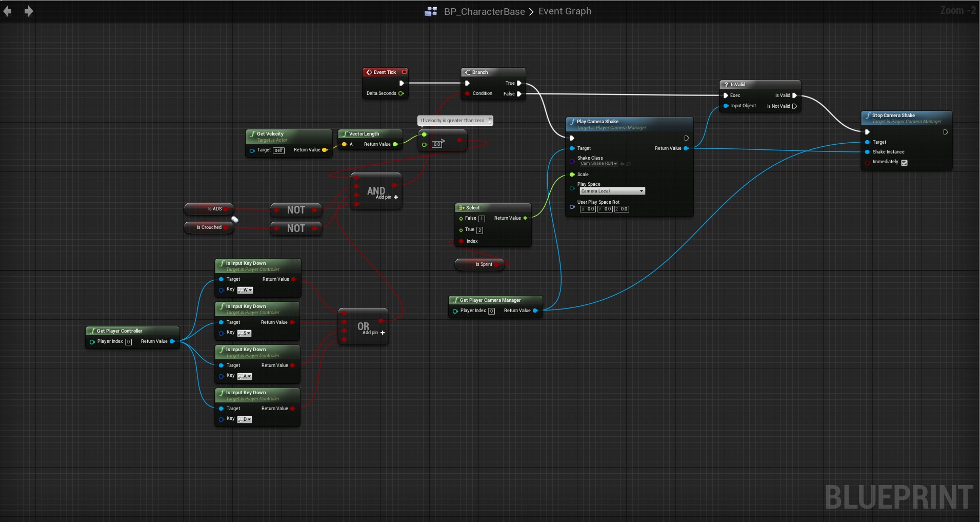Toggle the Immediately checkbox on Stop Camera Shake

click(x=904, y=163)
